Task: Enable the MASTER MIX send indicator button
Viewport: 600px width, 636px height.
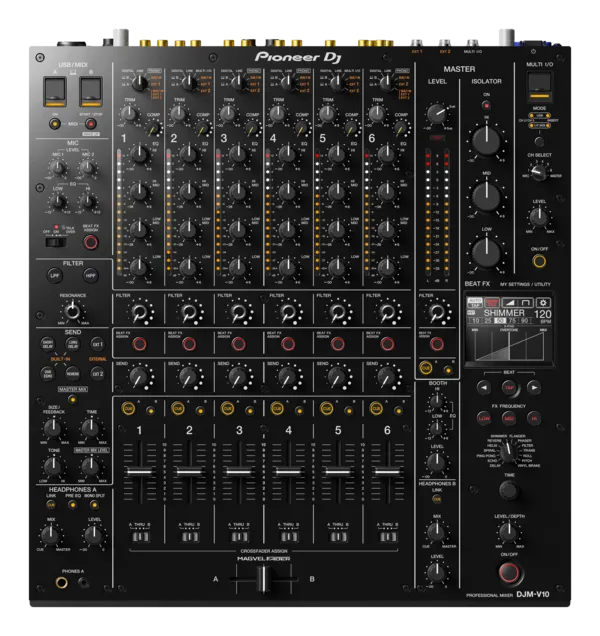Action: (73, 400)
